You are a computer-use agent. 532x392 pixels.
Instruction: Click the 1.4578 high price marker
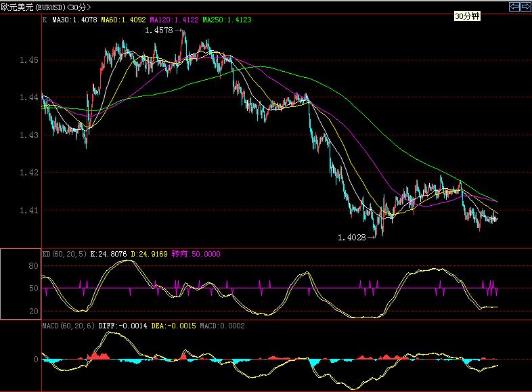click(x=159, y=30)
